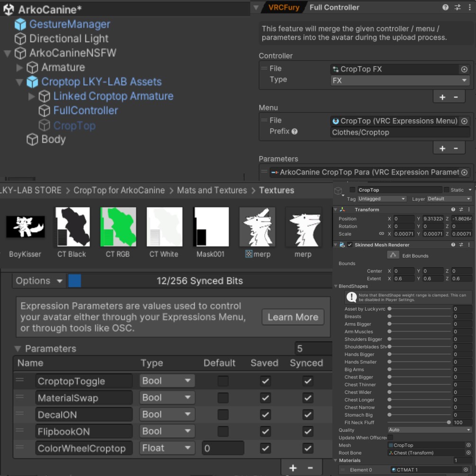476x476 pixels.
Task: Toggle CroptopToggle Synced checkbox
Action: coord(308,381)
